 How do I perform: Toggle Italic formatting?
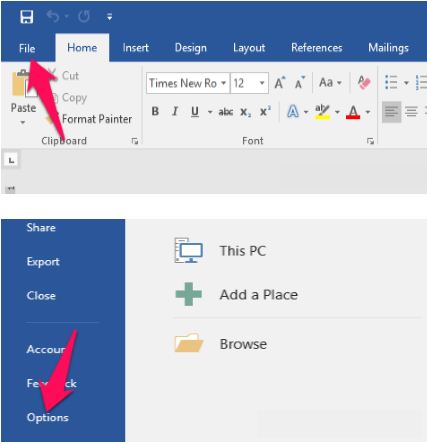[x=175, y=111]
